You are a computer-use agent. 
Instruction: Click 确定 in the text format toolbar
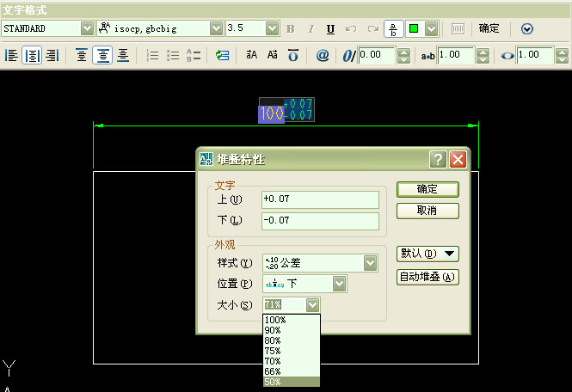pyautogui.click(x=489, y=28)
